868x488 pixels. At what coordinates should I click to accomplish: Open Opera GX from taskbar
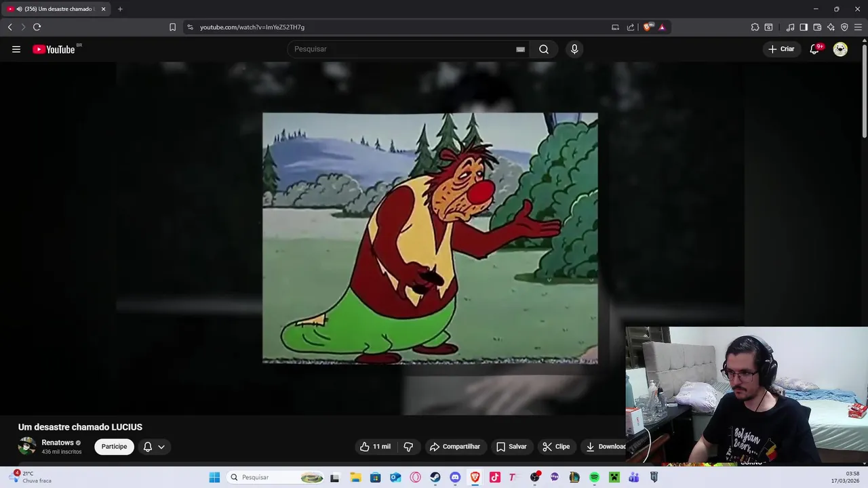pyautogui.click(x=415, y=477)
